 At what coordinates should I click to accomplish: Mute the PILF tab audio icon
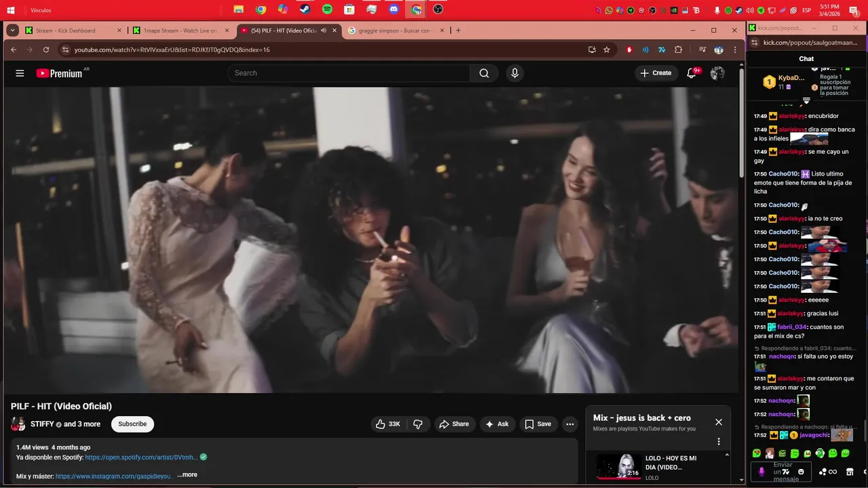tap(323, 30)
